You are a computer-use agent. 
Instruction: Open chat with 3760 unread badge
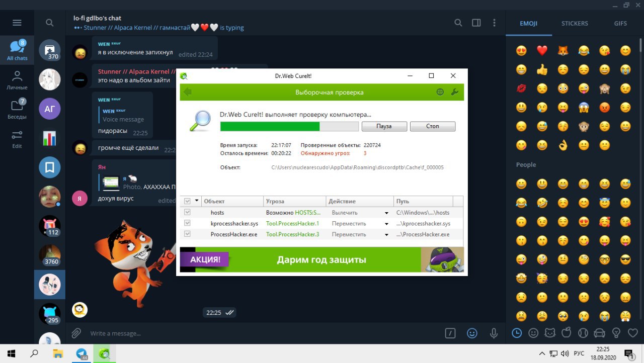(x=50, y=255)
